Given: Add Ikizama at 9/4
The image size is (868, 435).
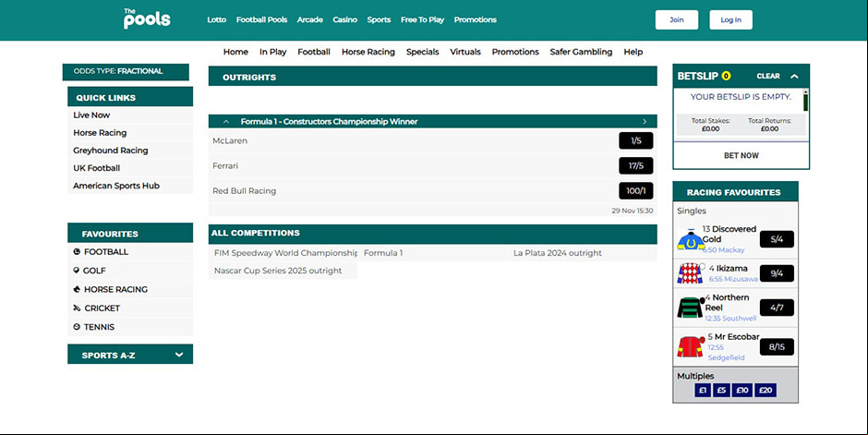Looking at the screenshot, I should click(x=777, y=273).
